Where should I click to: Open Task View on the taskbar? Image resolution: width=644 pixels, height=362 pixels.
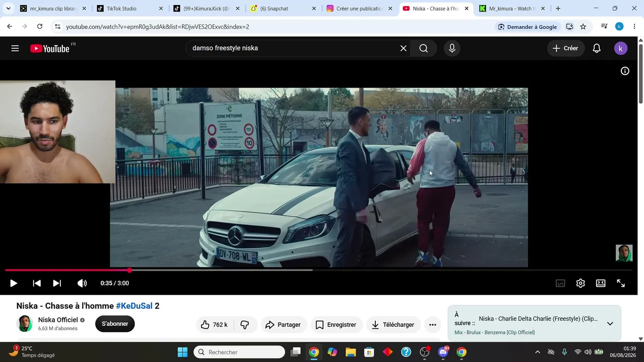pos(295,352)
